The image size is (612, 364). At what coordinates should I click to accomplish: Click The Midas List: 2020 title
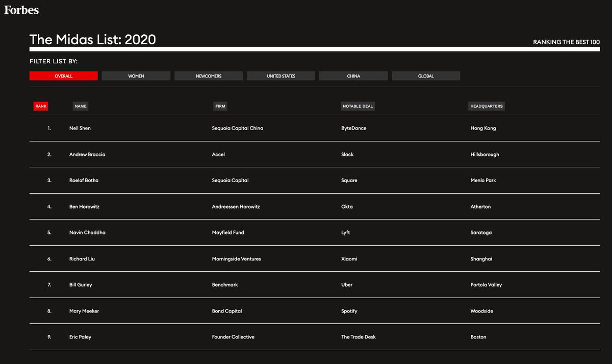92,40
